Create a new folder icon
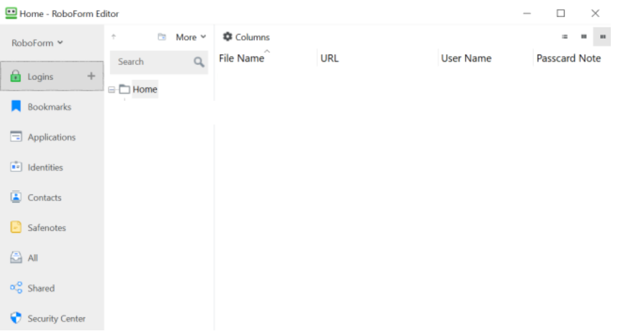 [x=162, y=37]
